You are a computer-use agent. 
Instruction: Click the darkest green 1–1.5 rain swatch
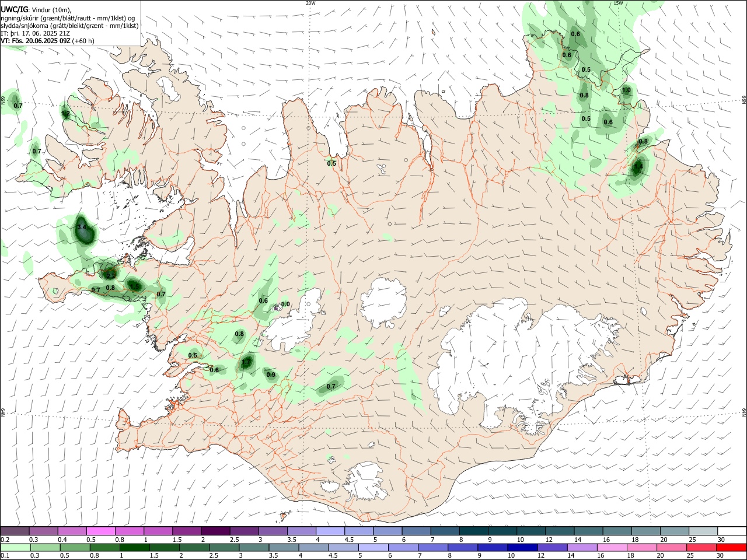[x=134, y=547]
